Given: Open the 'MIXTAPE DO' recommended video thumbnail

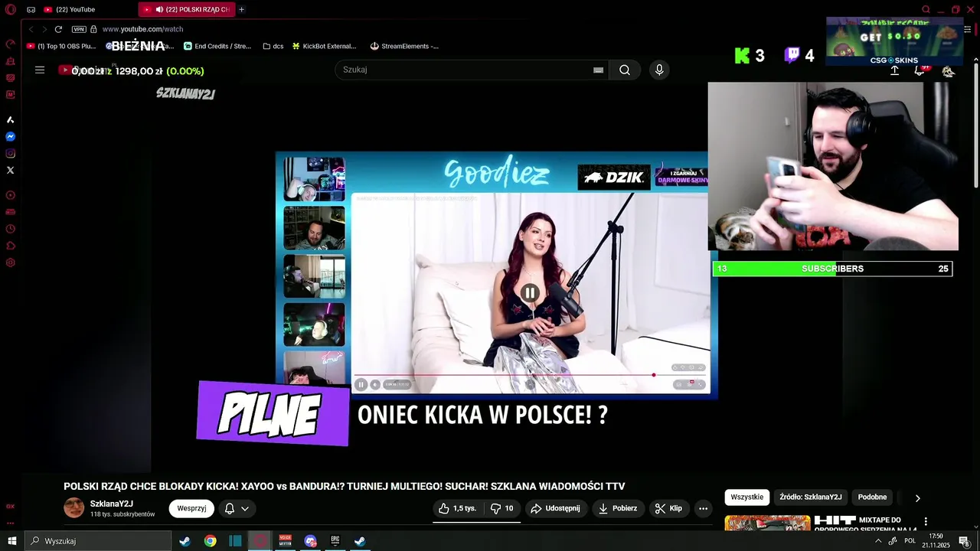Looking at the screenshot, I should coord(767,523).
